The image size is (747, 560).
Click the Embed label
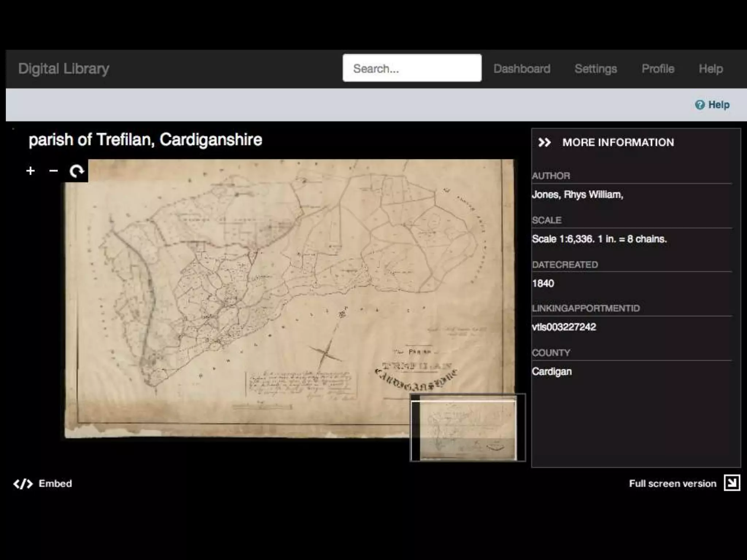point(55,483)
